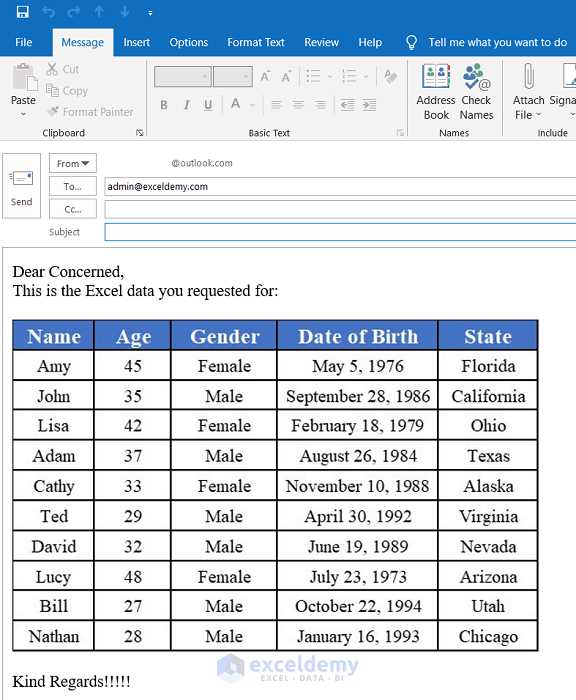Toggle Bold formatting

pos(164,105)
